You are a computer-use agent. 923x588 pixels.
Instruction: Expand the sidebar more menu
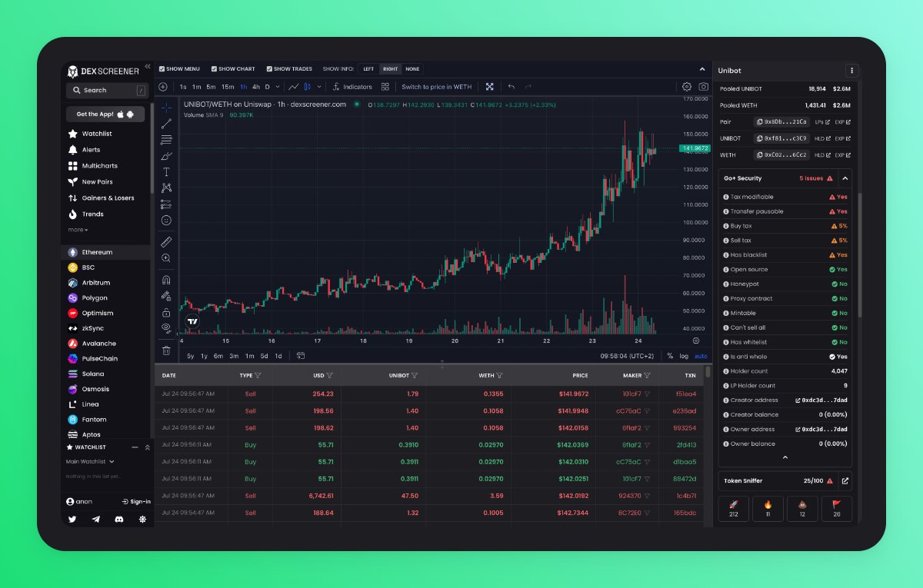click(78, 230)
